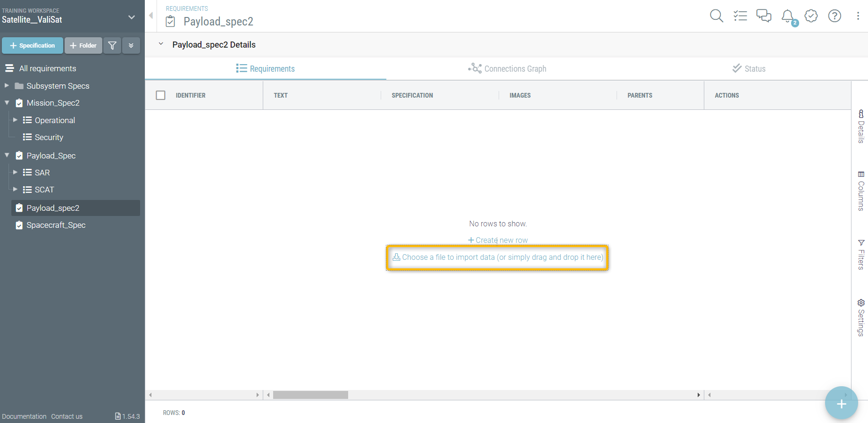Open the Satellite__ValiSat workspace dropdown
This screenshot has width=868, height=423.
(132, 17)
